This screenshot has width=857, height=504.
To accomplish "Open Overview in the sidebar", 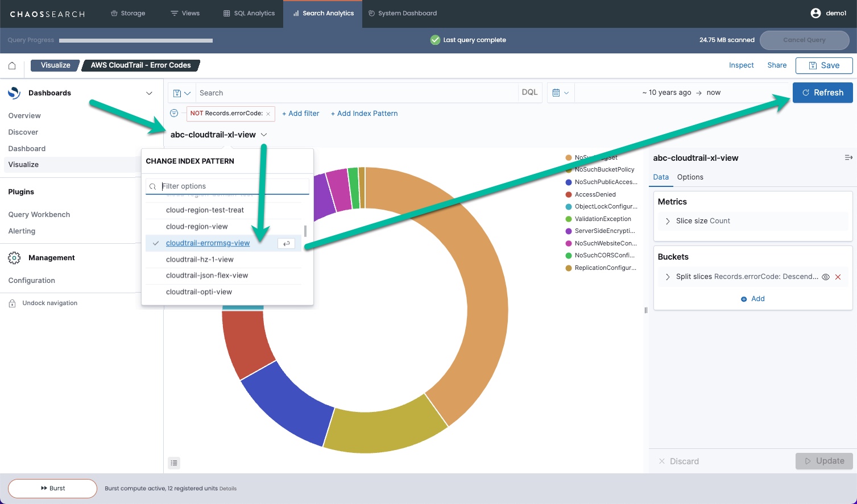I will click(24, 116).
